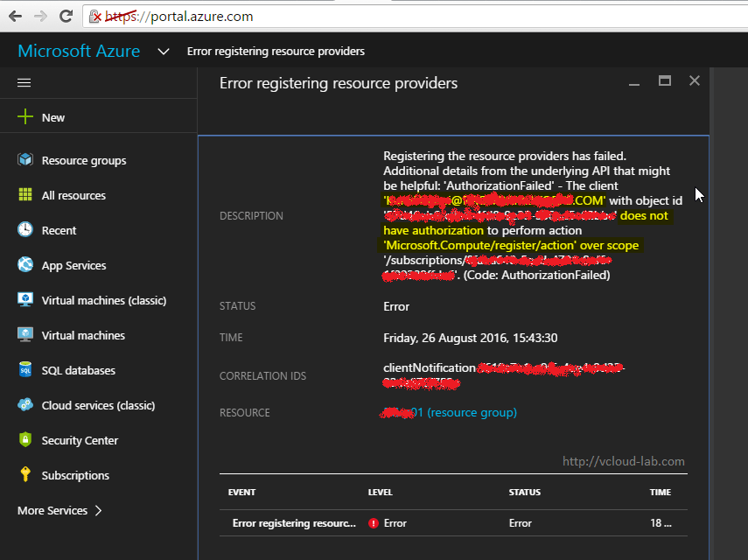The height and width of the screenshot is (560, 748).
Task: Open the Microsoft Azure directory chevron dropdown
Action: tap(163, 51)
